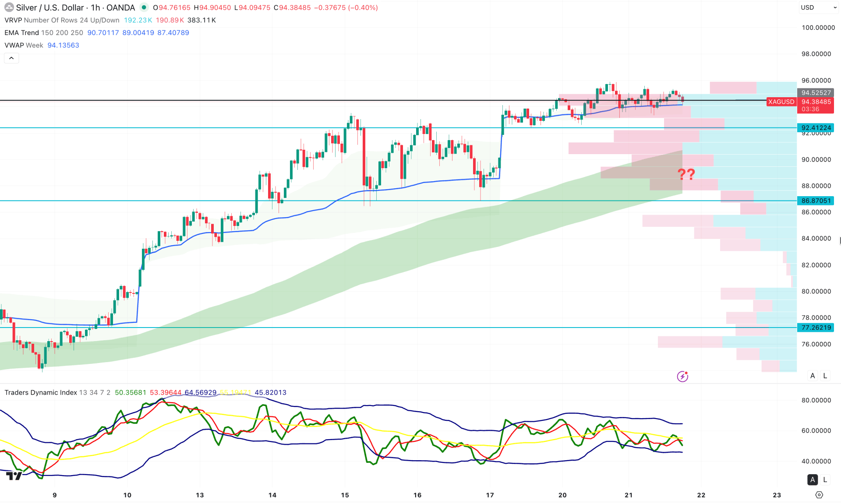Click the date 20 on the time axis
The width and height of the screenshot is (841, 504).
click(562, 495)
